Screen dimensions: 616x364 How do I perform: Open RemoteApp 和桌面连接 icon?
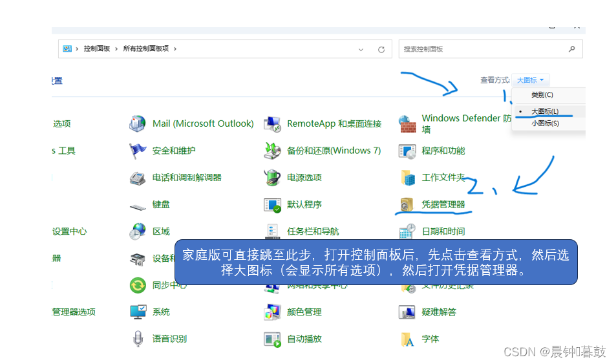[x=272, y=124]
